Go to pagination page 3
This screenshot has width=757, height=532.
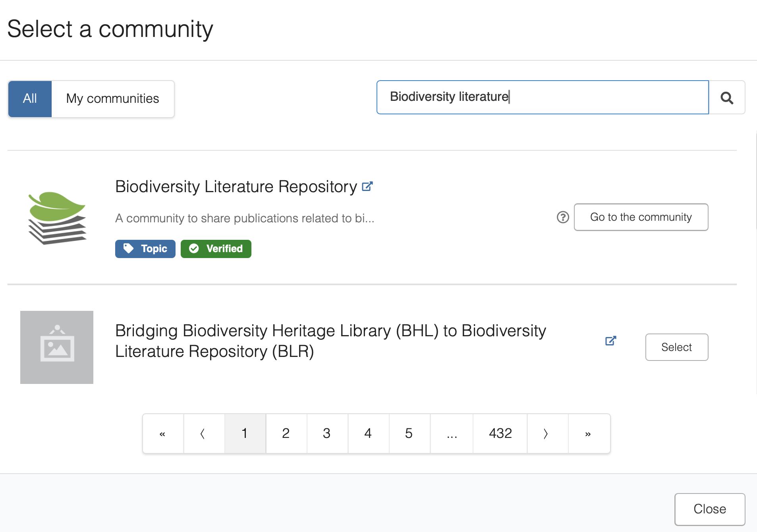pos(327,434)
